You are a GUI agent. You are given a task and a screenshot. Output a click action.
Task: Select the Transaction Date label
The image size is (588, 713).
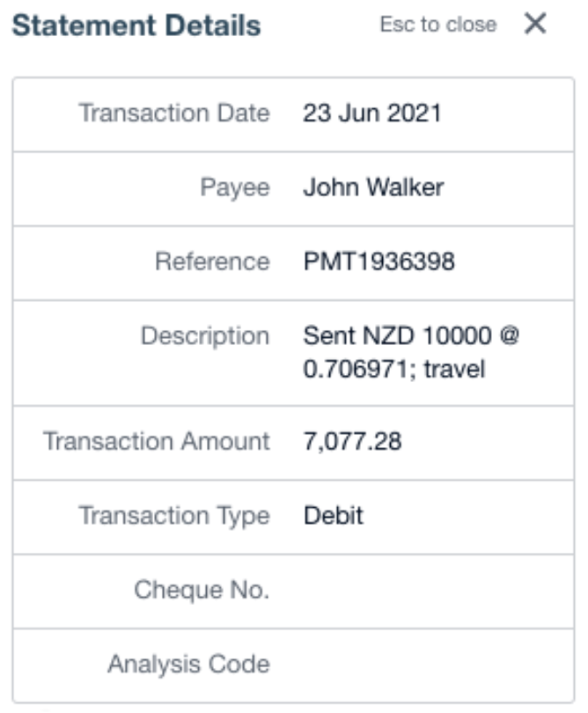(174, 114)
